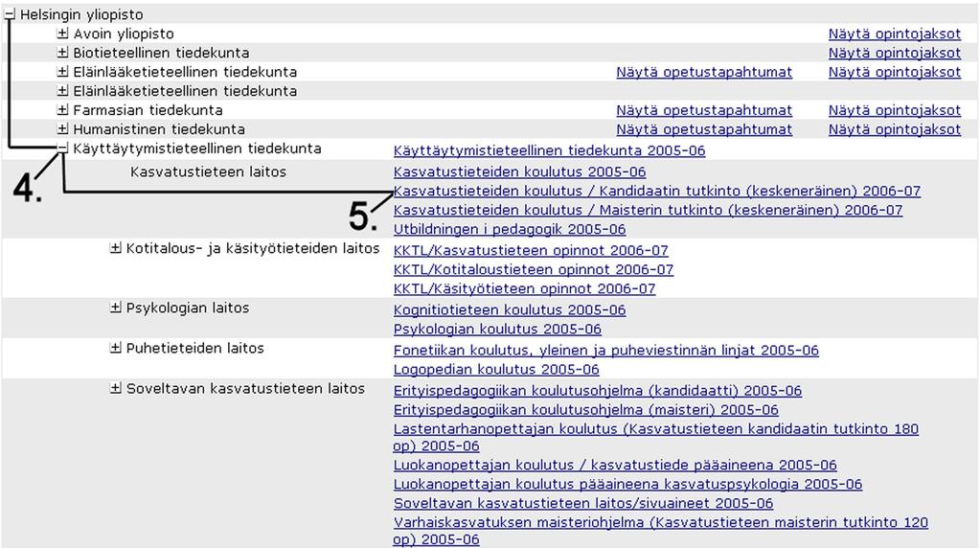This screenshot has height=548, width=980.
Task: Open Näytä opetustapahtumat for Farmasian tiedekunta
Action: coord(704,110)
